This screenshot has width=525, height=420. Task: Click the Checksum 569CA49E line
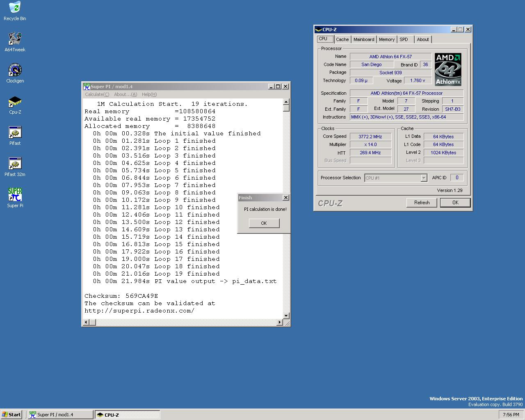121,296
